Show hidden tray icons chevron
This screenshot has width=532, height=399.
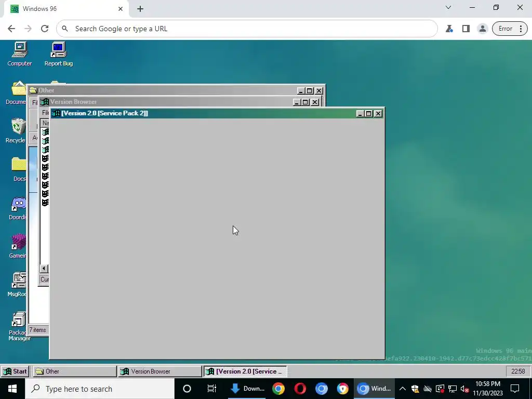click(x=403, y=389)
